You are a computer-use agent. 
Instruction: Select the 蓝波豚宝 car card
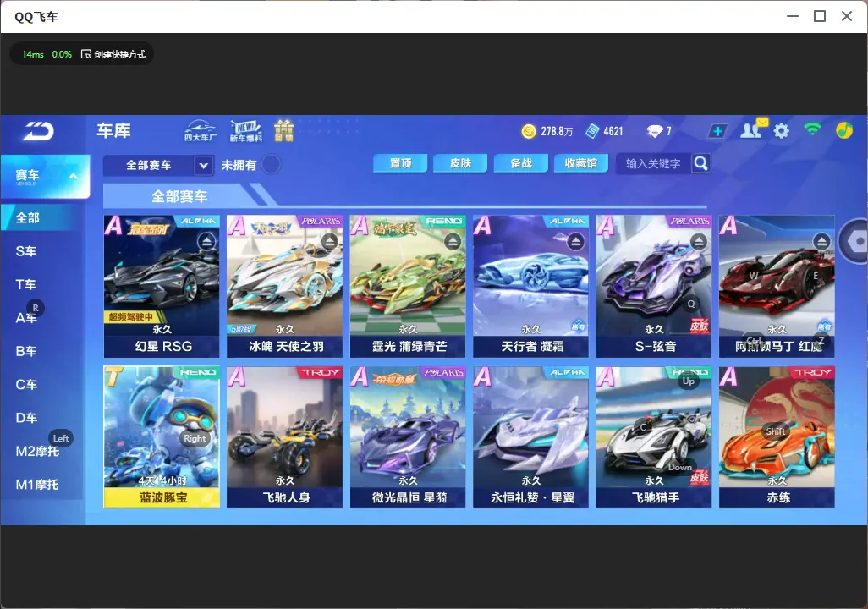162,437
